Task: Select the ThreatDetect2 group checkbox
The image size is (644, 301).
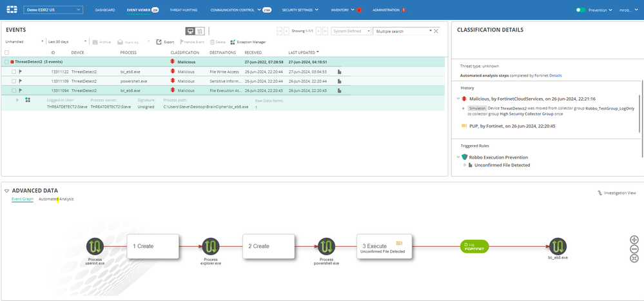Action: [6, 62]
